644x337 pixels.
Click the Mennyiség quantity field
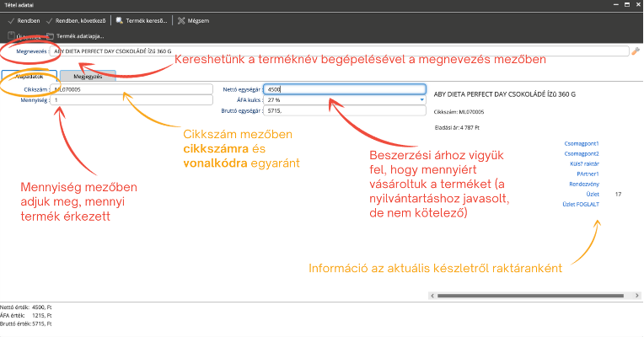tap(132, 99)
